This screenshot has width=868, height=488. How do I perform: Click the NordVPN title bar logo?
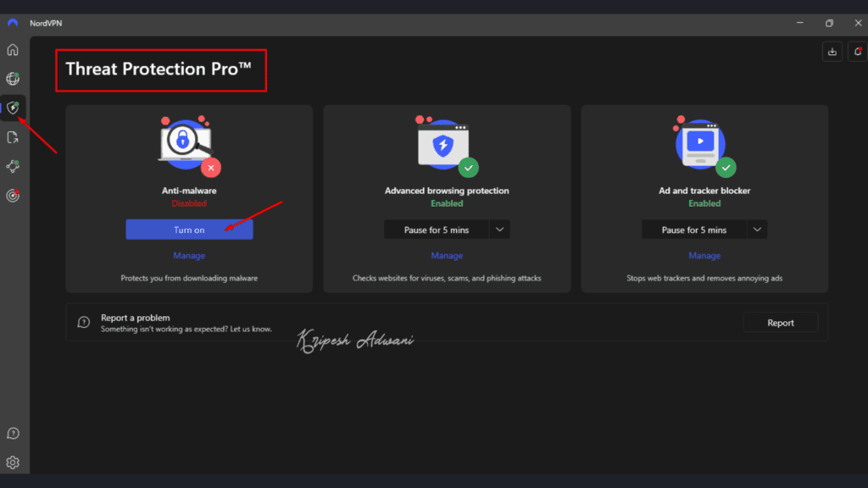pyautogui.click(x=12, y=24)
